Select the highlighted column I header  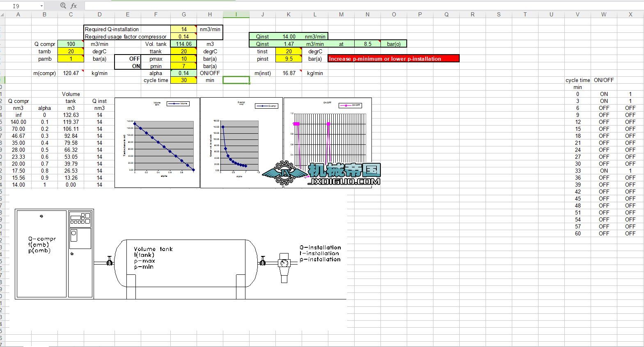coord(236,14)
